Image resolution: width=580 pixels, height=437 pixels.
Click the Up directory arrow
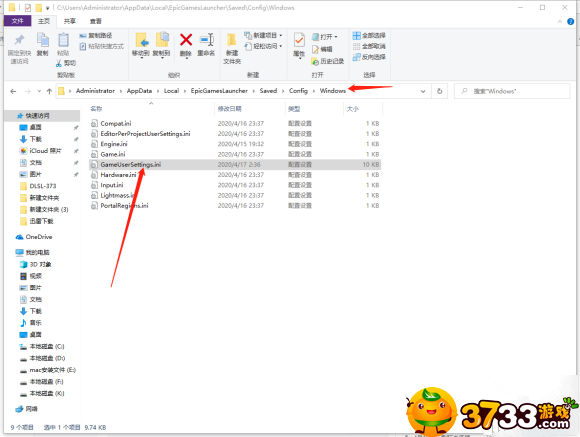(49, 91)
